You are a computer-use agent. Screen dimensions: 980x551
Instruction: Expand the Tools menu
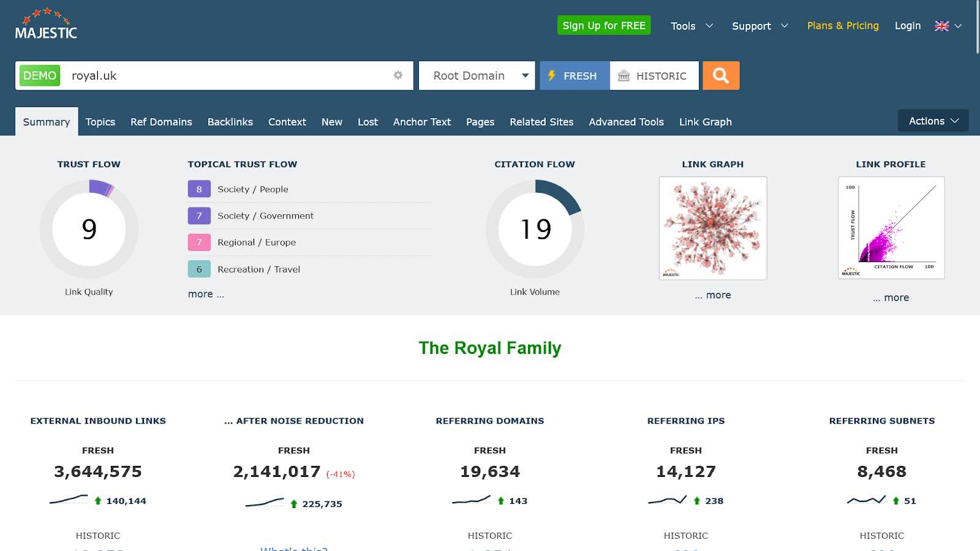tap(692, 26)
